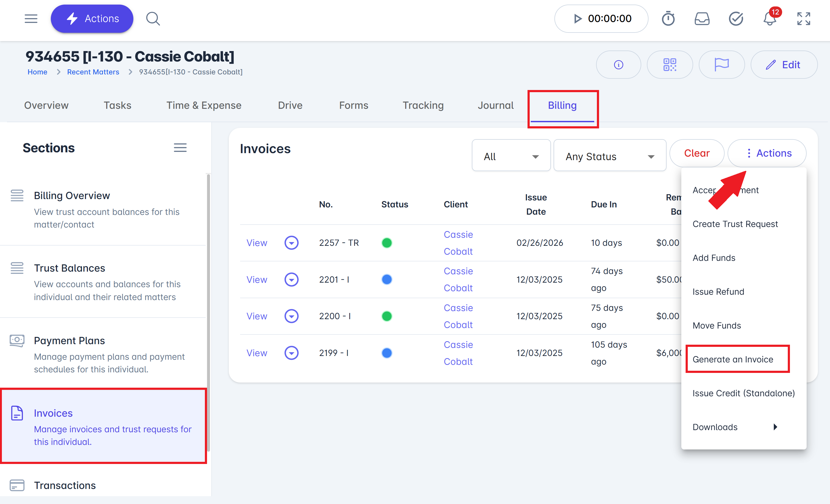Switch to the Journal tab
This screenshot has width=830, height=504.
click(496, 105)
